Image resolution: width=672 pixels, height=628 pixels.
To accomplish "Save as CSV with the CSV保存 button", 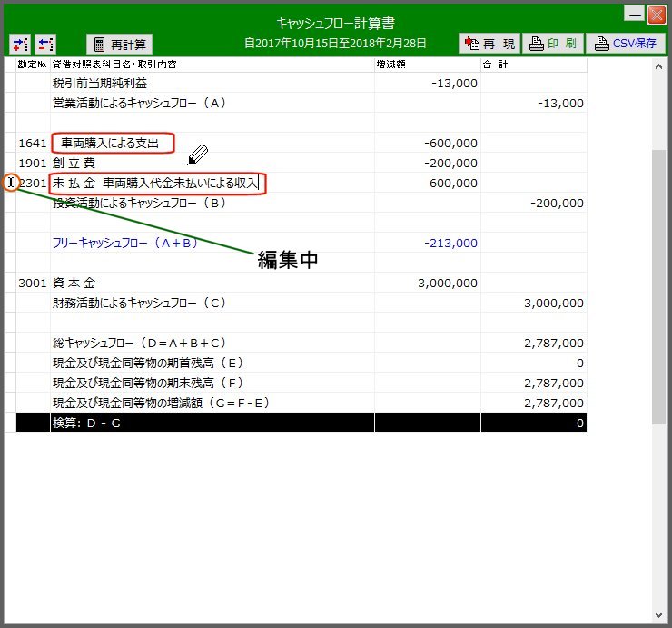I will (625, 44).
